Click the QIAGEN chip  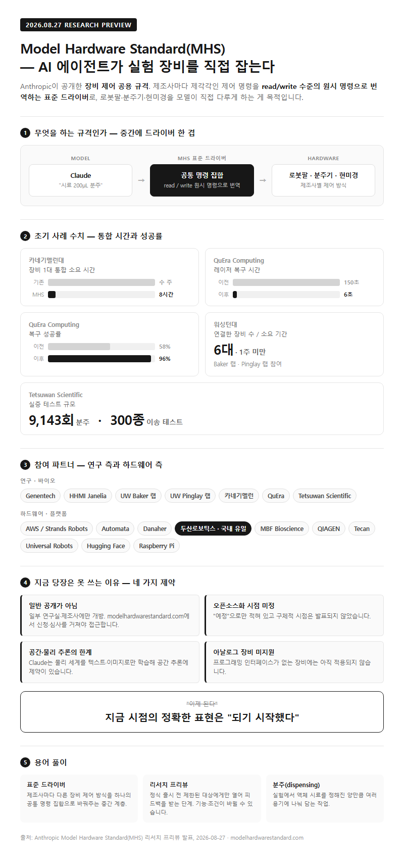click(329, 528)
